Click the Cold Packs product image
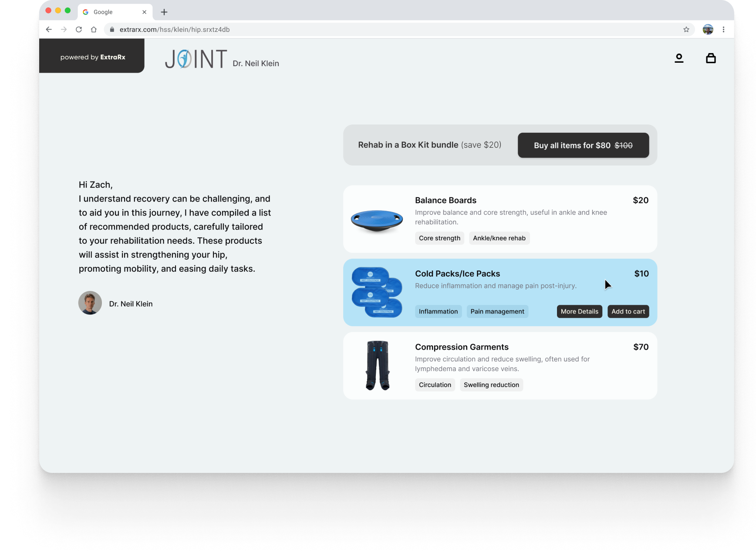Image resolution: width=756 pixels, height=560 pixels. pos(377,292)
